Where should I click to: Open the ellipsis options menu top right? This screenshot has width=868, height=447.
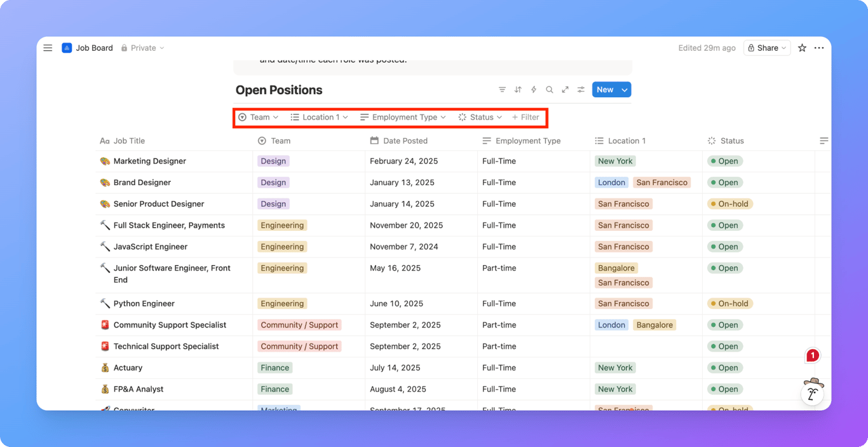click(819, 48)
